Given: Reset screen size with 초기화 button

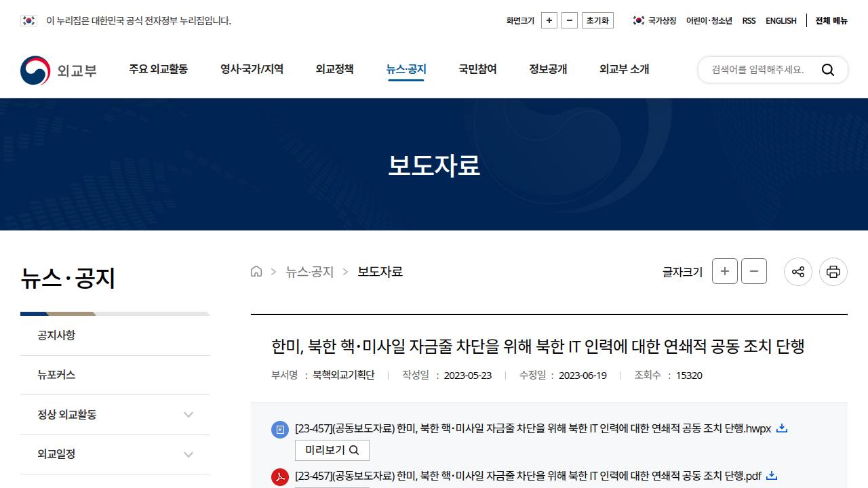Looking at the screenshot, I should 597,20.
